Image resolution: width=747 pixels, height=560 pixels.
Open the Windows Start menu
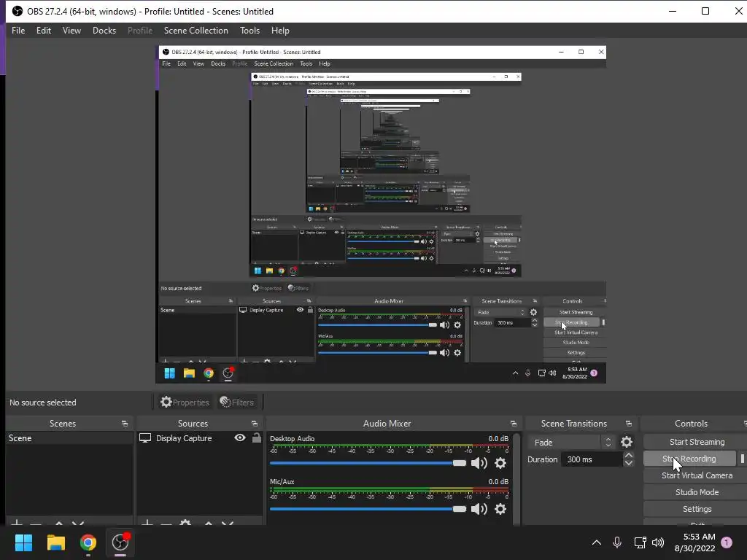23,542
